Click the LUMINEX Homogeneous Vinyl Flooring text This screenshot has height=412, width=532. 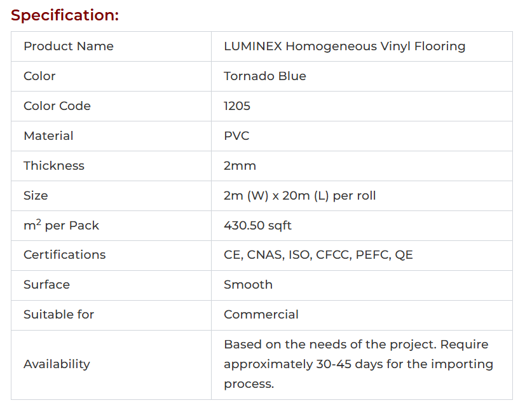[x=344, y=46]
